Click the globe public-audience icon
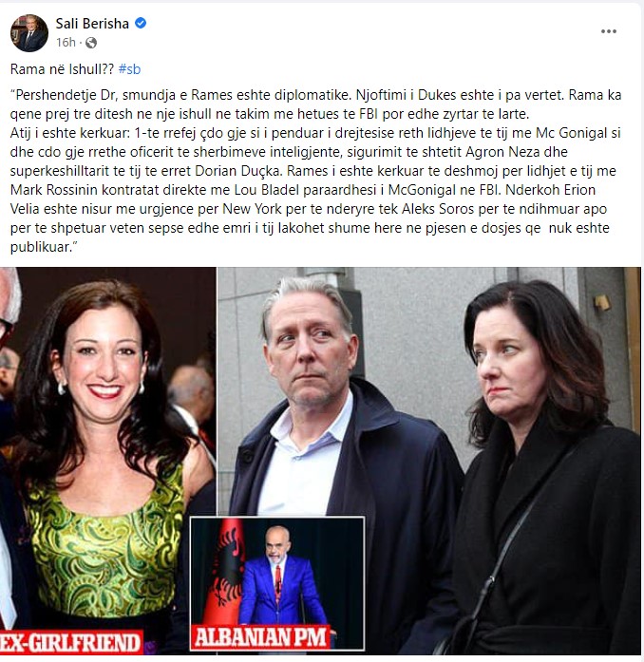Image resolution: width=644 pixels, height=662 pixels. pyautogui.click(x=91, y=43)
